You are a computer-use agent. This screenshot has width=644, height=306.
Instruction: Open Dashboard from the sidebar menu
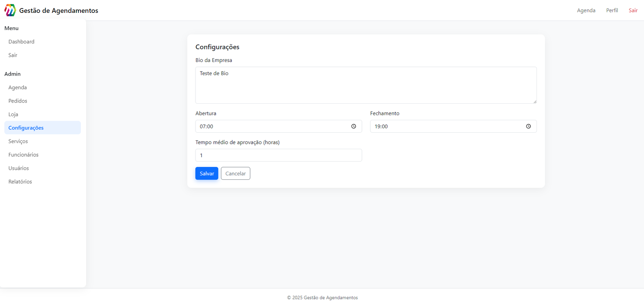click(21, 42)
